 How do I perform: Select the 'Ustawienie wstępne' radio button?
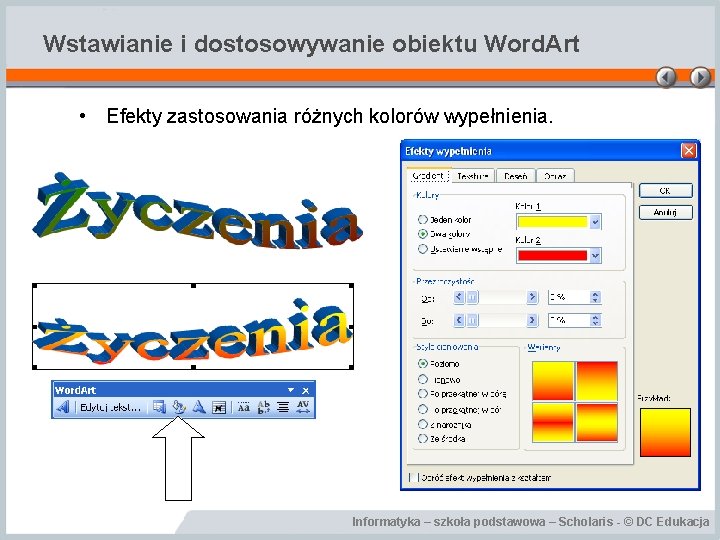click(x=422, y=249)
